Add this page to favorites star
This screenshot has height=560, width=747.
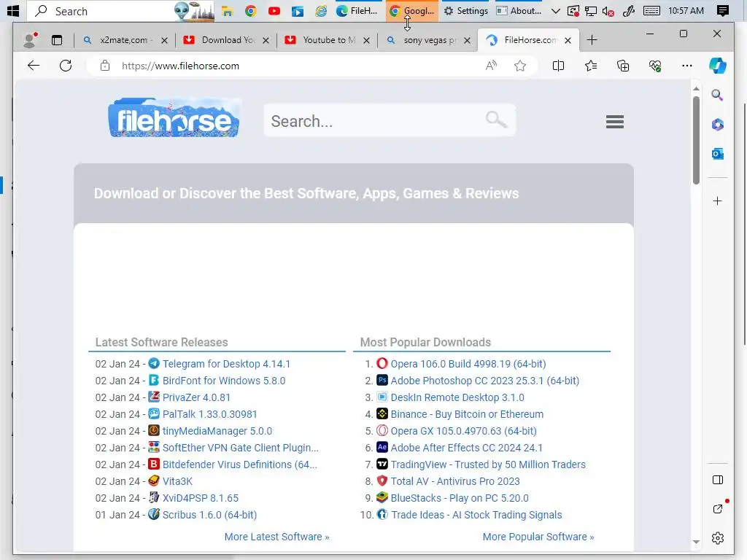coord(520,66)
